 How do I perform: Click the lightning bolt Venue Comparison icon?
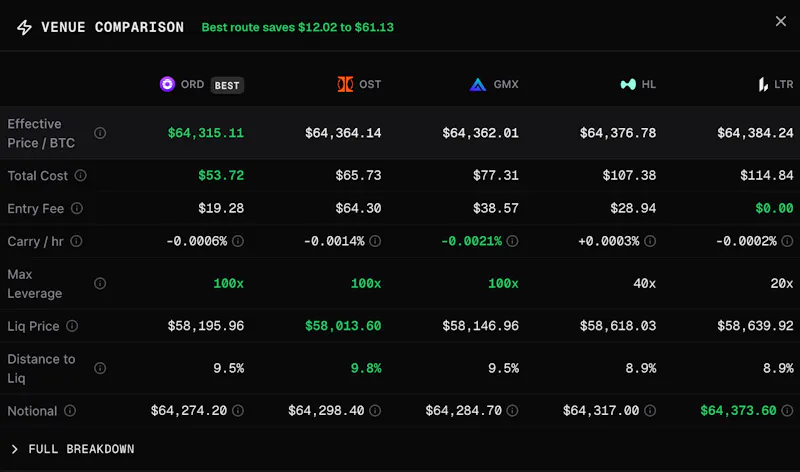(24, 27)
